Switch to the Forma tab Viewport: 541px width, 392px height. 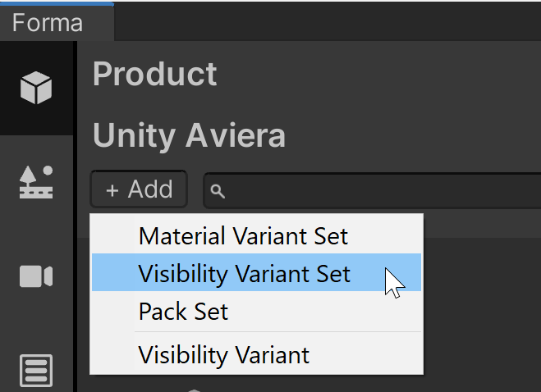[48, 23]
